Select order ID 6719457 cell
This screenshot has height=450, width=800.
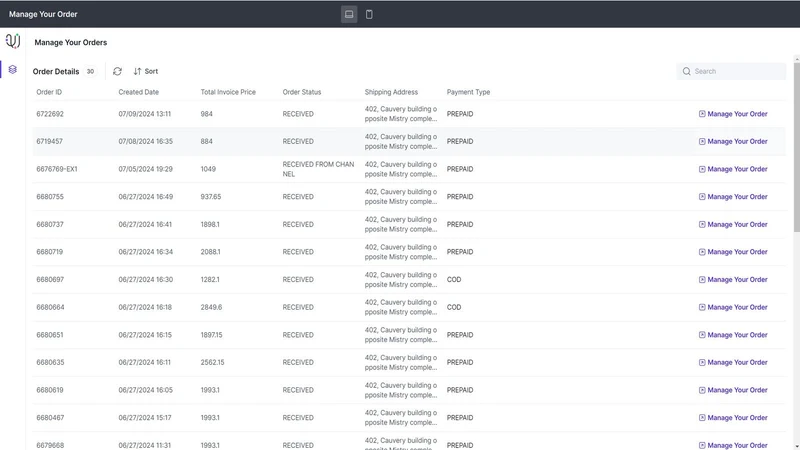pos(49,141)
